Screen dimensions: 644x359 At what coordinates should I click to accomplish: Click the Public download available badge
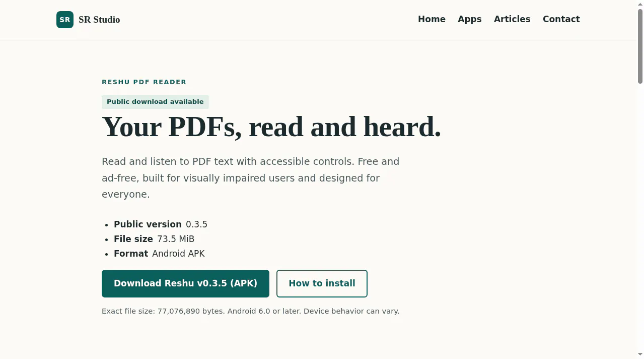tap(155, 102)
